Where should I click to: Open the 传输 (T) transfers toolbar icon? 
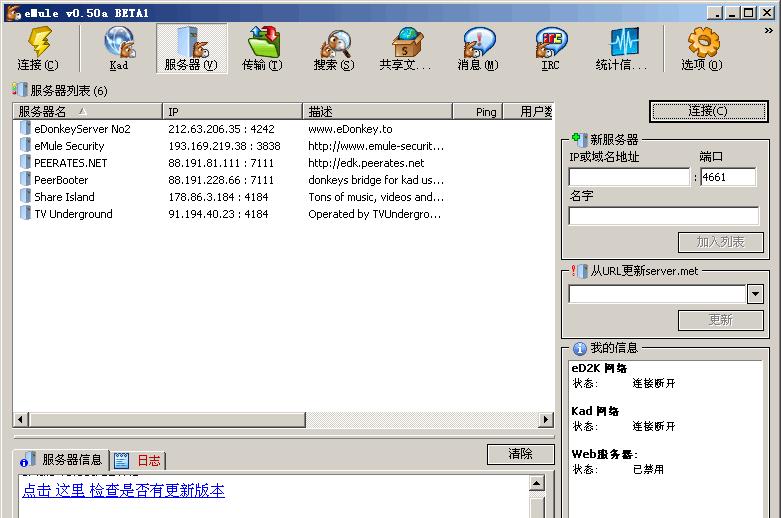(x=263, y=41)
